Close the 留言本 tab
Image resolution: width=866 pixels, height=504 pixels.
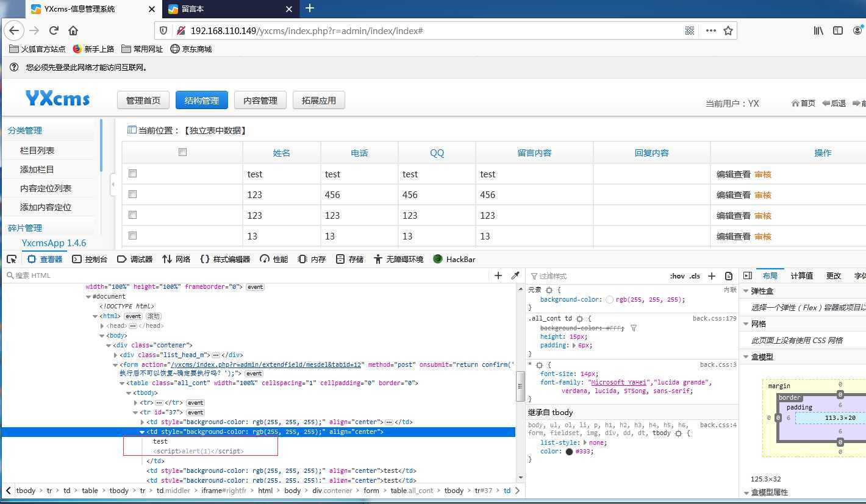click(x=290, y=9)
